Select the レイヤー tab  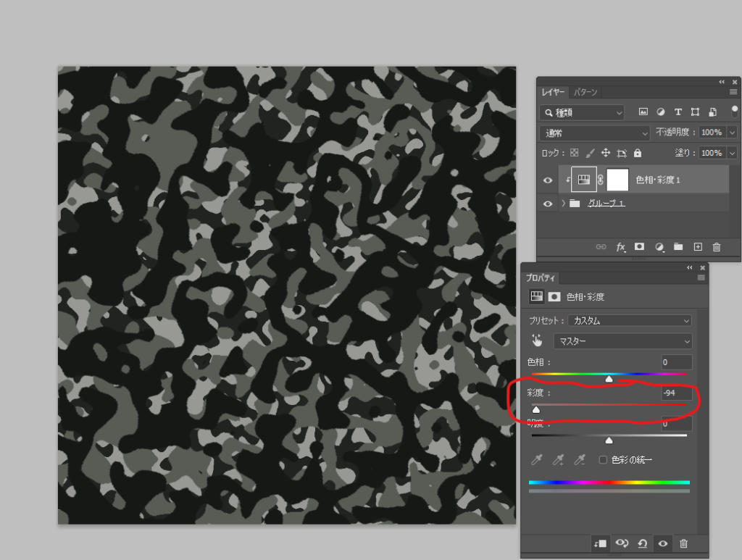553,92
